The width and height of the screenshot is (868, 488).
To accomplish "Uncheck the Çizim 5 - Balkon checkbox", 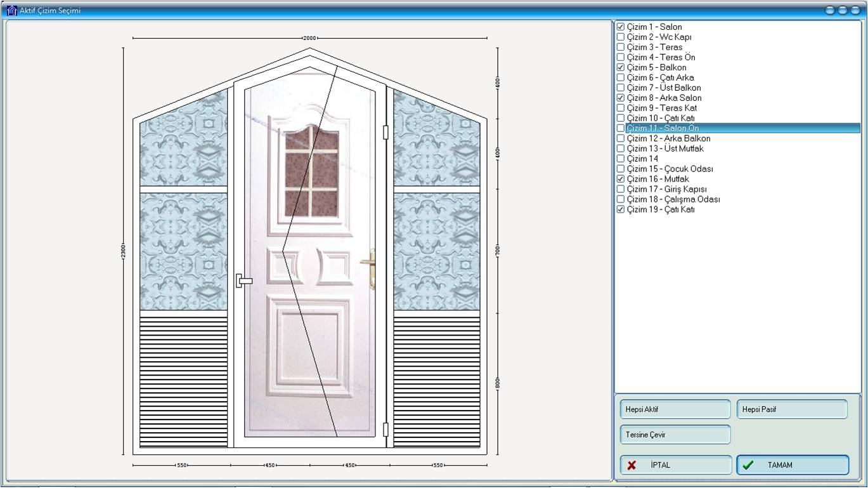I will click(621, 67).
